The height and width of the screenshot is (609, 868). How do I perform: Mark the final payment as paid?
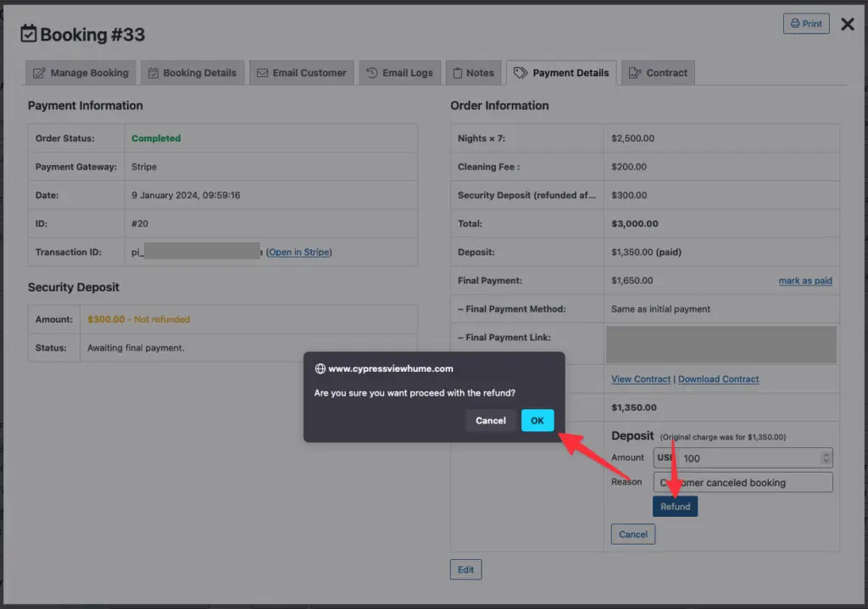tap(805, 281)
